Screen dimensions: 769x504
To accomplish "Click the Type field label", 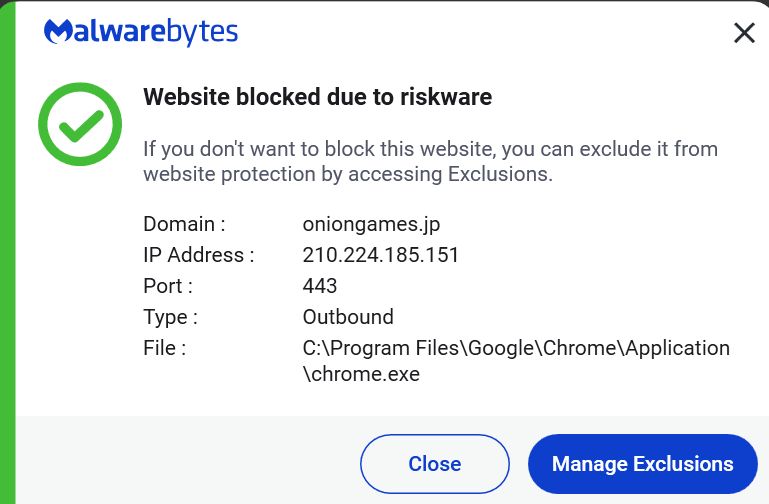I will tap(170, 317).
